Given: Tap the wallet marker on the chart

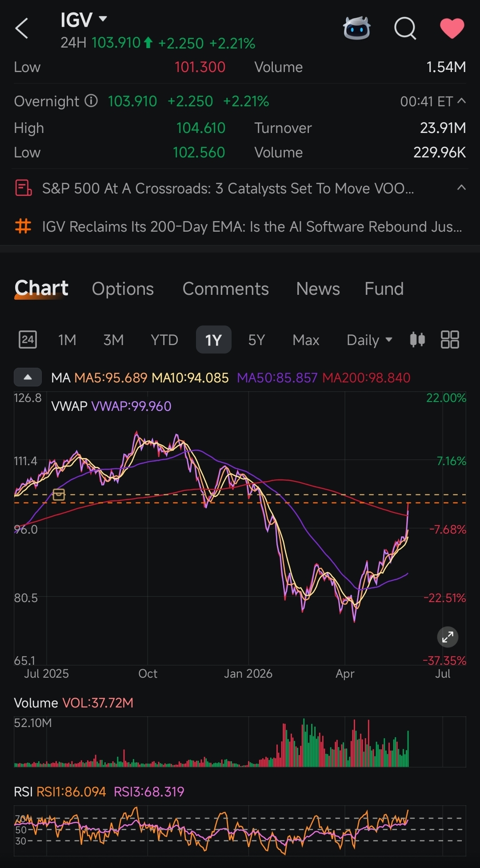Looking at the screenshot, I should click(59, 494).
